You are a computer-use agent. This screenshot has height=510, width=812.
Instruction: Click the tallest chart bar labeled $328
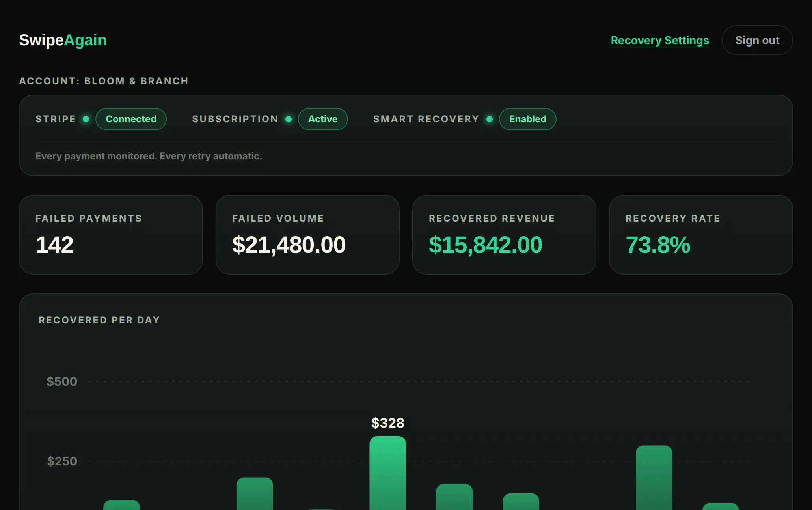388,473
